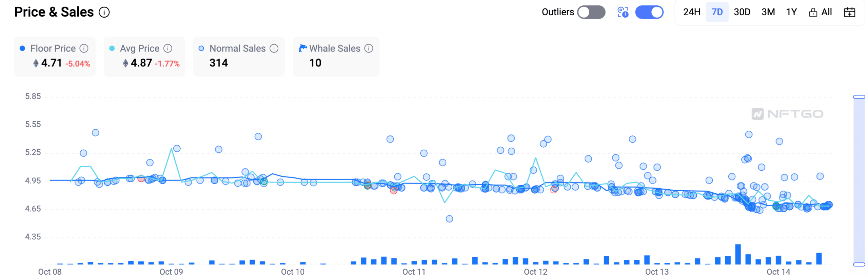Click the Whale Sales info icon
This screenshot has width=868, height=277.
pyautogui.click(x=369, y=48)
